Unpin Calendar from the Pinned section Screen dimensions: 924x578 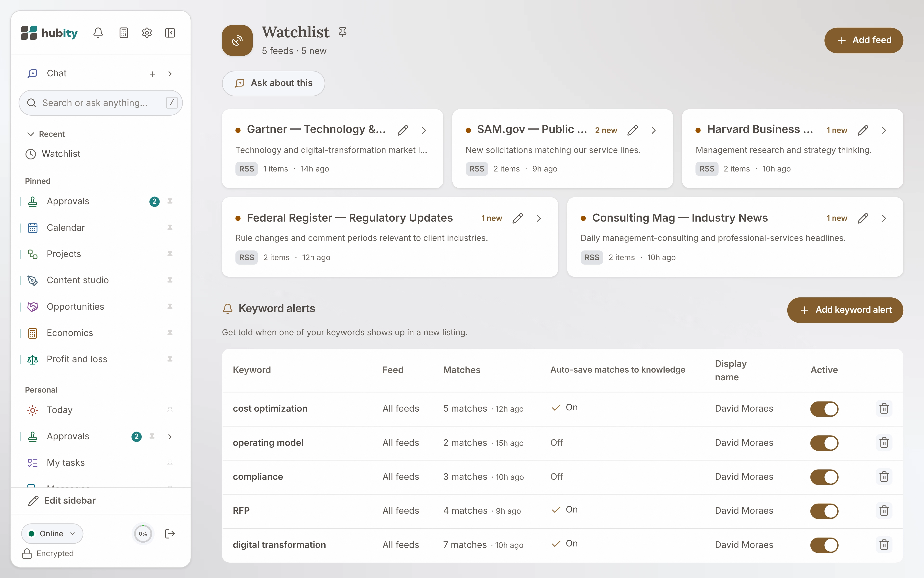[170, 228]
